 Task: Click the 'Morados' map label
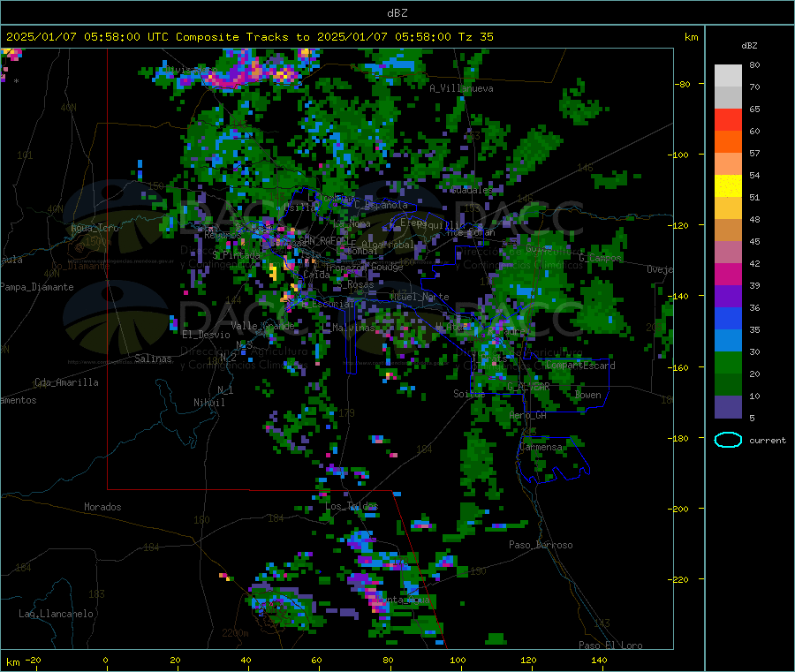click(102, 507)
